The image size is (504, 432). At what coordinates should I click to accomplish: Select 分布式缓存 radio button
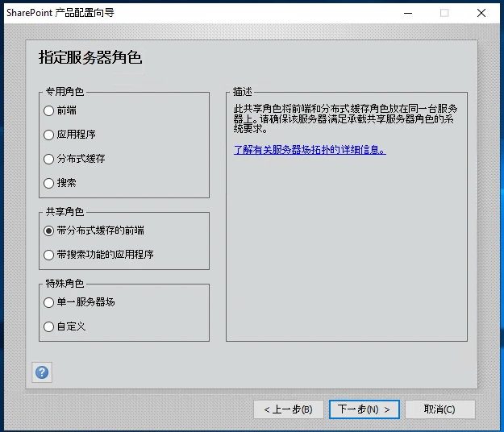(x=48, y=159)
